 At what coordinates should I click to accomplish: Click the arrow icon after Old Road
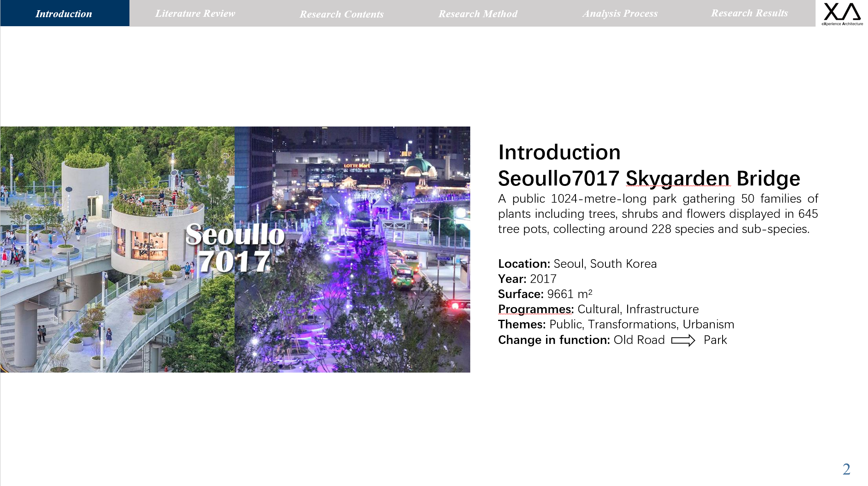[x=683, y=340]
